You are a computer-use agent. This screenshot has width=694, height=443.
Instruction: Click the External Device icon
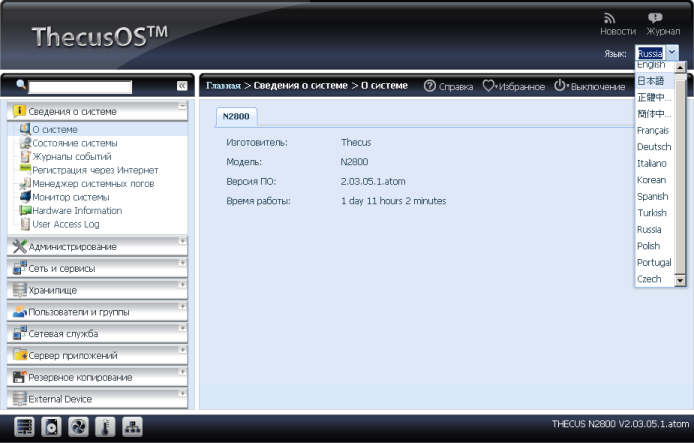pos(19,399)
